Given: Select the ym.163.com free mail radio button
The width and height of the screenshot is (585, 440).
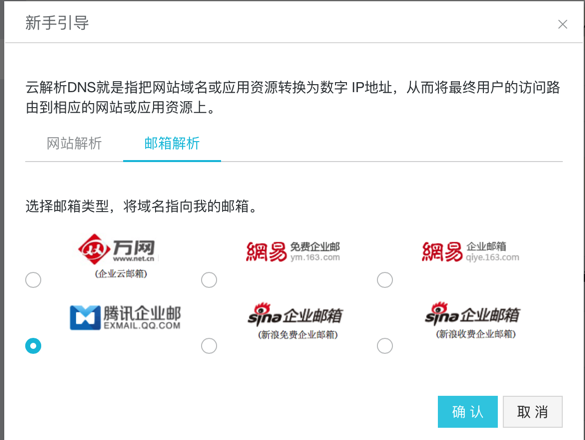Looking at the screenshot, I should click(x=209, y=280).
